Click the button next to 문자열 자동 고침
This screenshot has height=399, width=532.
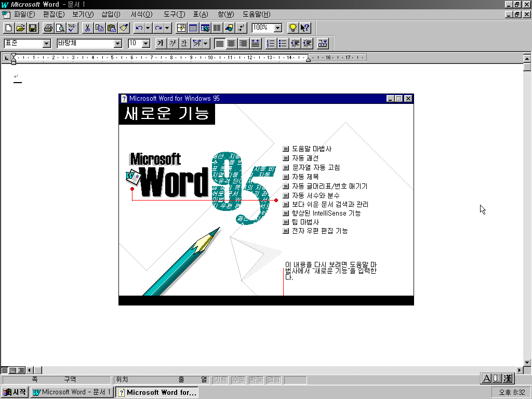pyautogui.click(x=286, y=168)
